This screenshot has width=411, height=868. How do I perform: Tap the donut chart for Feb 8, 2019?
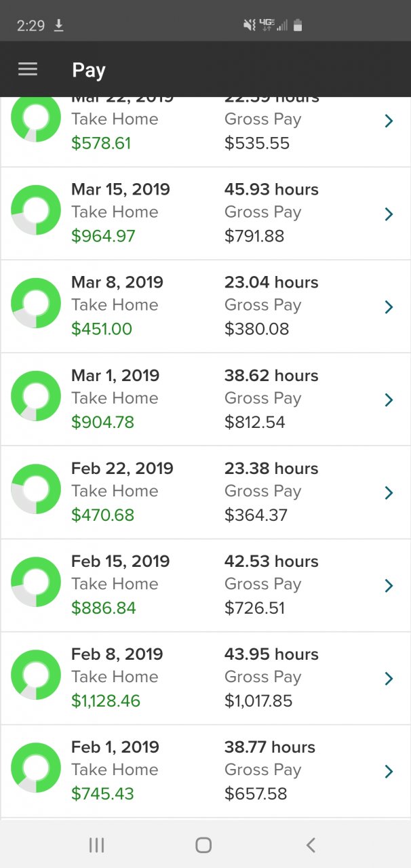click(36, 675)
